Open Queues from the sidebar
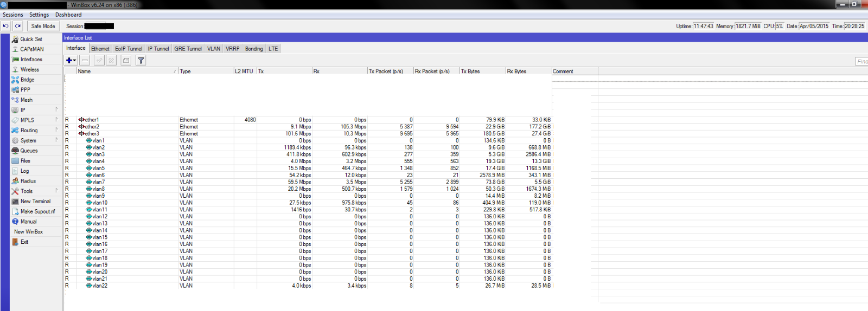This screenshot has height=311, width=868. (29, 151)
